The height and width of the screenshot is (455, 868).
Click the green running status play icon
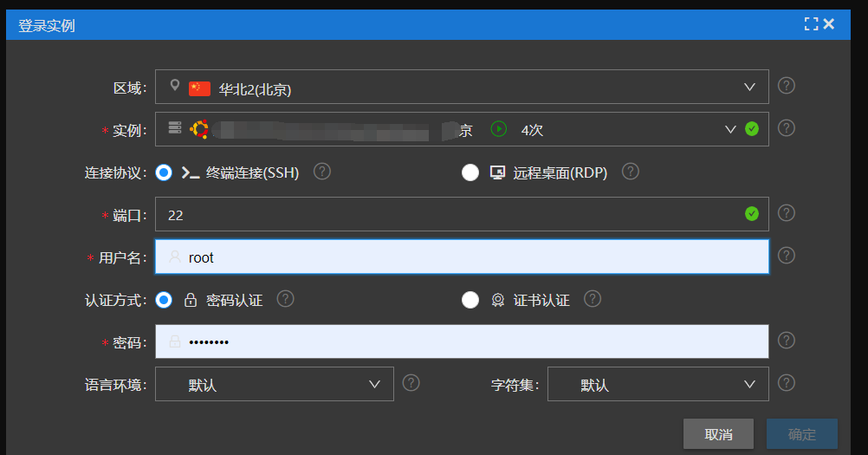point(498,129)
